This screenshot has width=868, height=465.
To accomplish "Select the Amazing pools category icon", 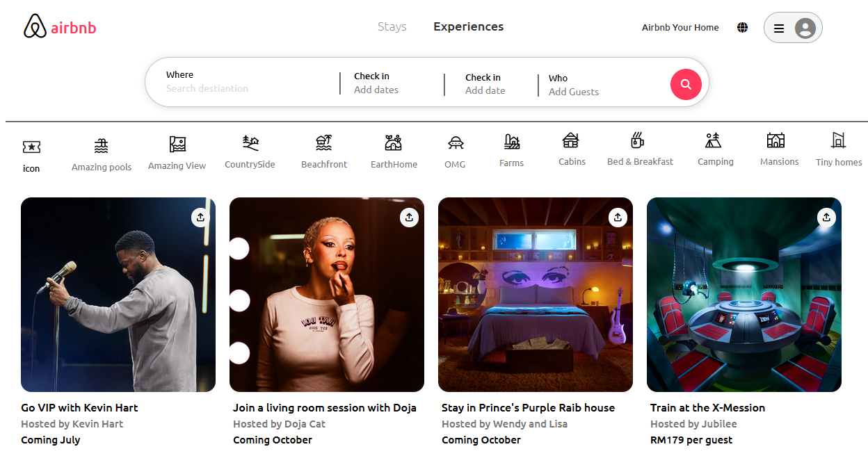I will (x=102, y=146).
